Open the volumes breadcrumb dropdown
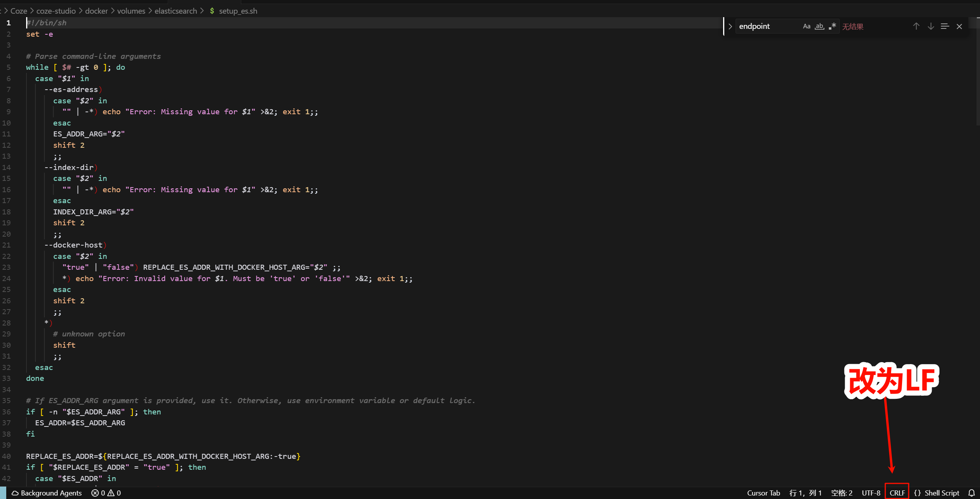The height and width of the screenshot is (499, 980). click(131, 11)
